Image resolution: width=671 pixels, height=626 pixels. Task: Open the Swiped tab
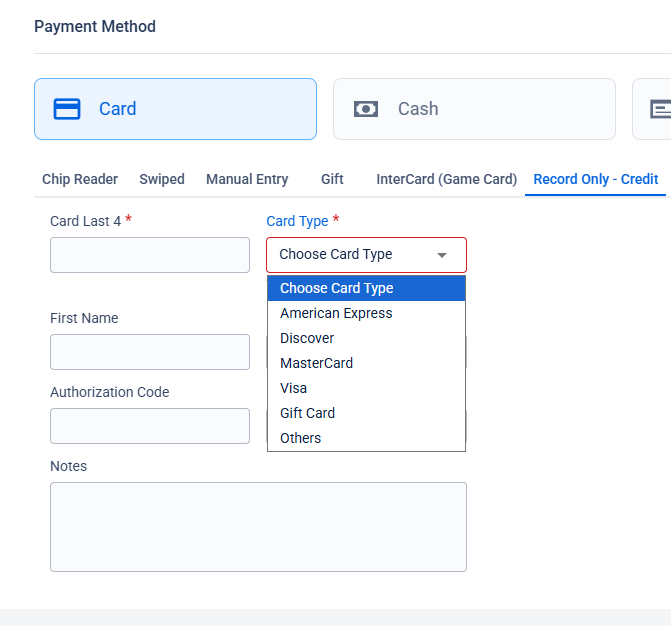point(162,179)
